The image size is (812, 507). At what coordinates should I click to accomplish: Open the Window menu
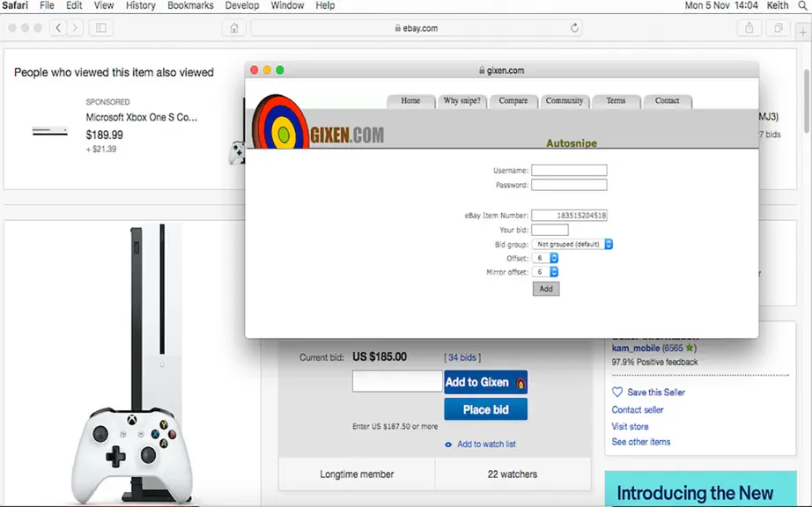(x=287, y=5)
